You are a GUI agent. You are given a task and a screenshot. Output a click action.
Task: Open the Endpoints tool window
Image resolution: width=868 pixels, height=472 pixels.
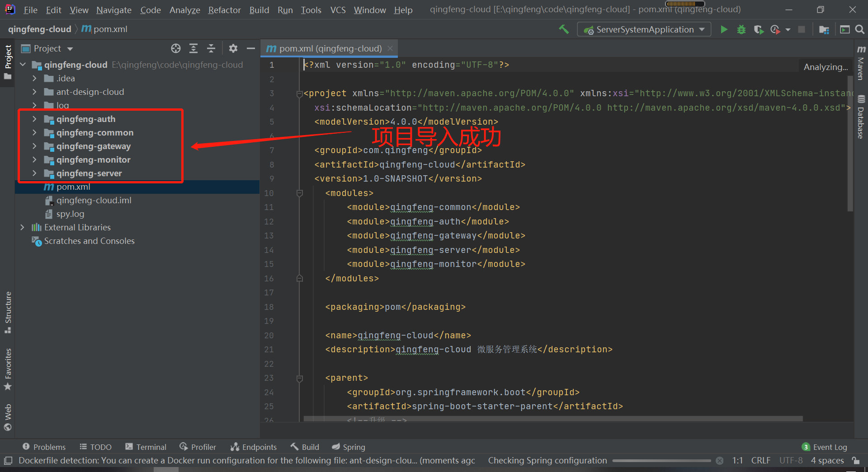[254, 447]
